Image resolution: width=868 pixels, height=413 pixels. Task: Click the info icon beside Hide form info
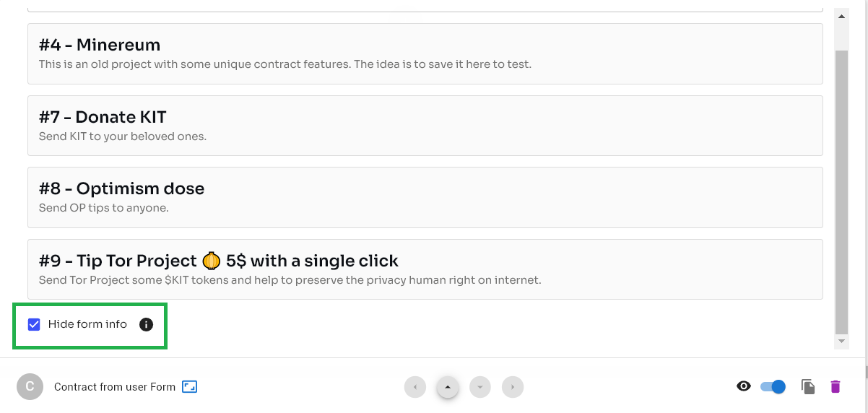coord(146,324)
